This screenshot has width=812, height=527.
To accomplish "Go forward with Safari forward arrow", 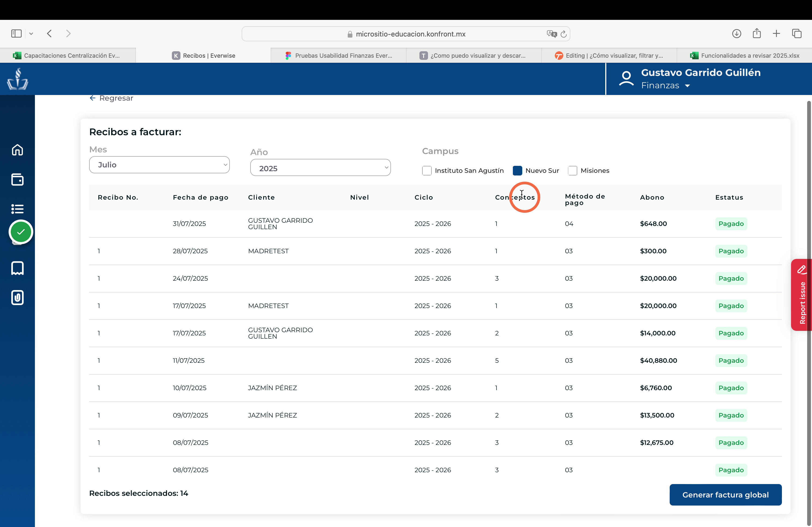I will [68, 33].
